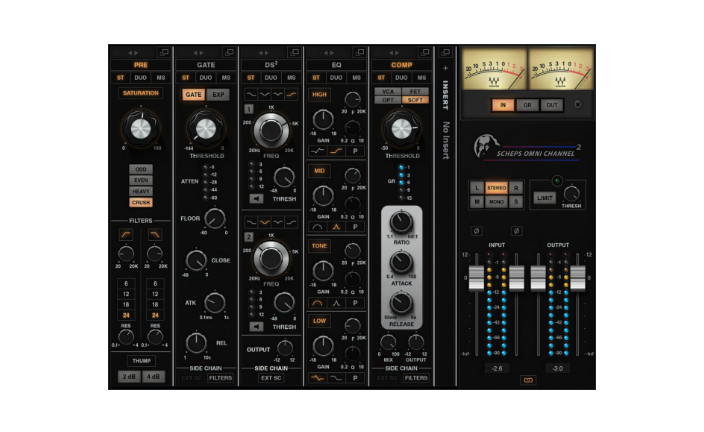Toggle the SATURATION button in PRE
The height and width of the screenshot is (432, 704).
(141, 93)
